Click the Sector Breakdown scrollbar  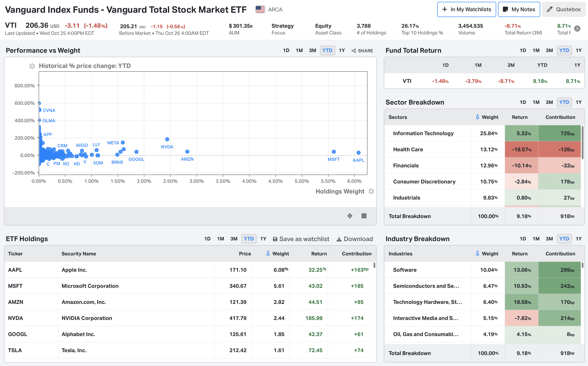(x=582, y=142)
